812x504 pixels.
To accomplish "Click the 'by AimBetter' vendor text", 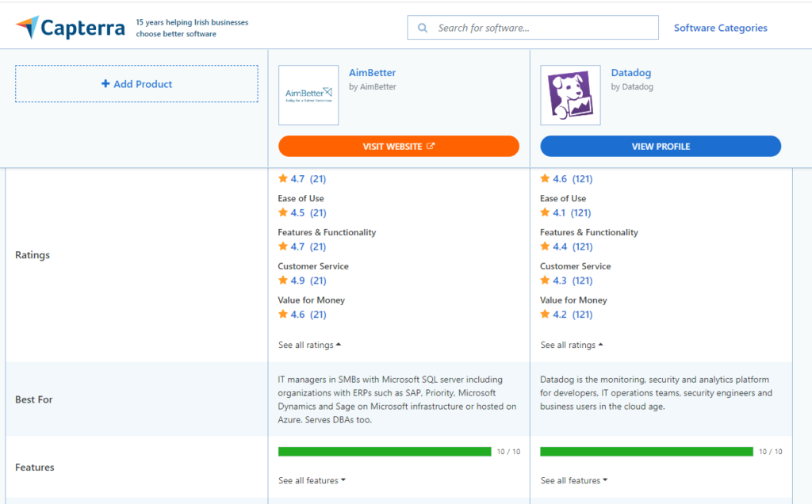I will pyautogui.click(x=373, y=86).
